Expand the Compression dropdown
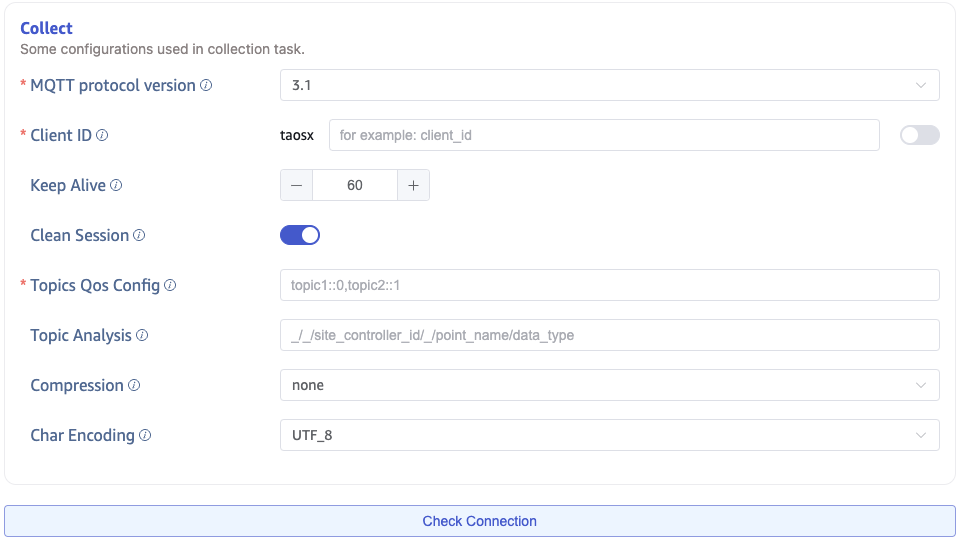The height and width of the screenshot is (540, 962). tap(609, 385)
